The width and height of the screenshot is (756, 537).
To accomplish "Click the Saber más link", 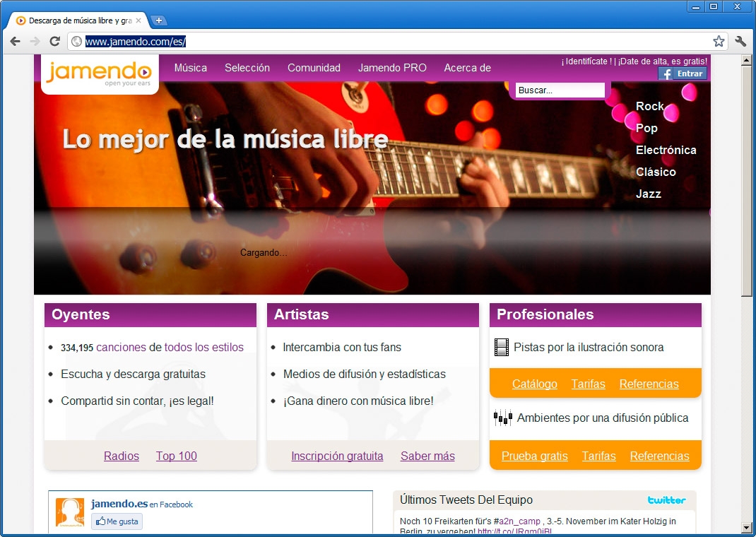I will tap(427, 456).
